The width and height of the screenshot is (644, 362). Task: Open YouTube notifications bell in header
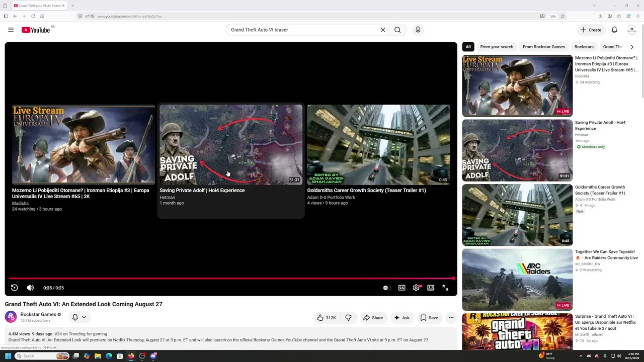tap(614, 30)
